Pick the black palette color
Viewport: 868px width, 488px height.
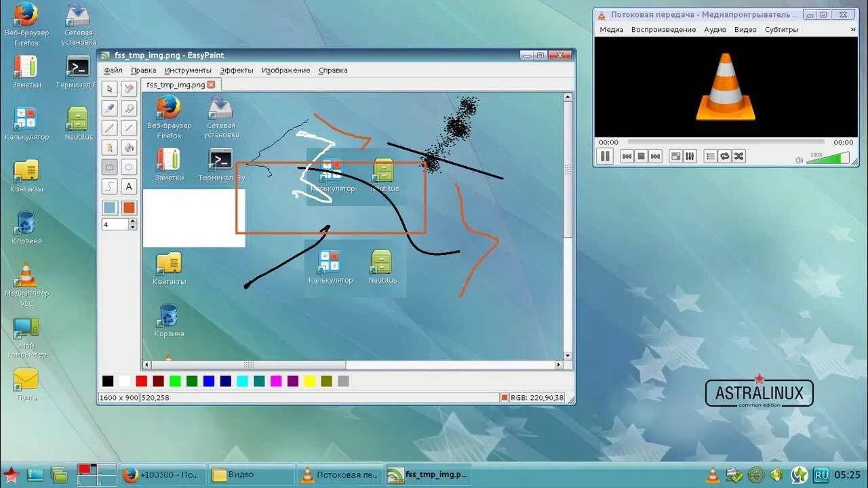pyautogui.click(x=108, y=382)
